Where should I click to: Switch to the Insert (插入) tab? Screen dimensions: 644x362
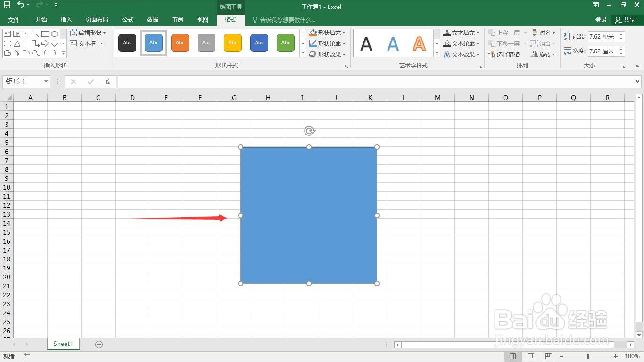(66, 20)
